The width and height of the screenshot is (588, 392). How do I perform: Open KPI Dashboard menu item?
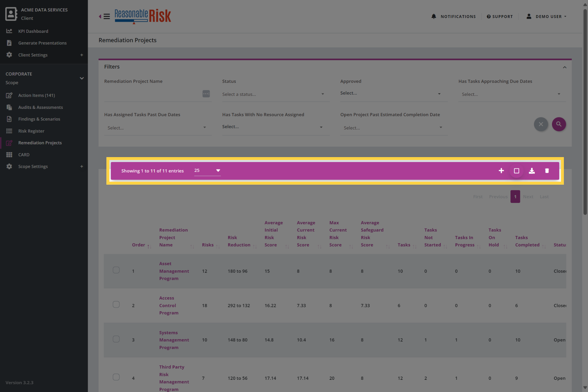[x=33, y=31]
